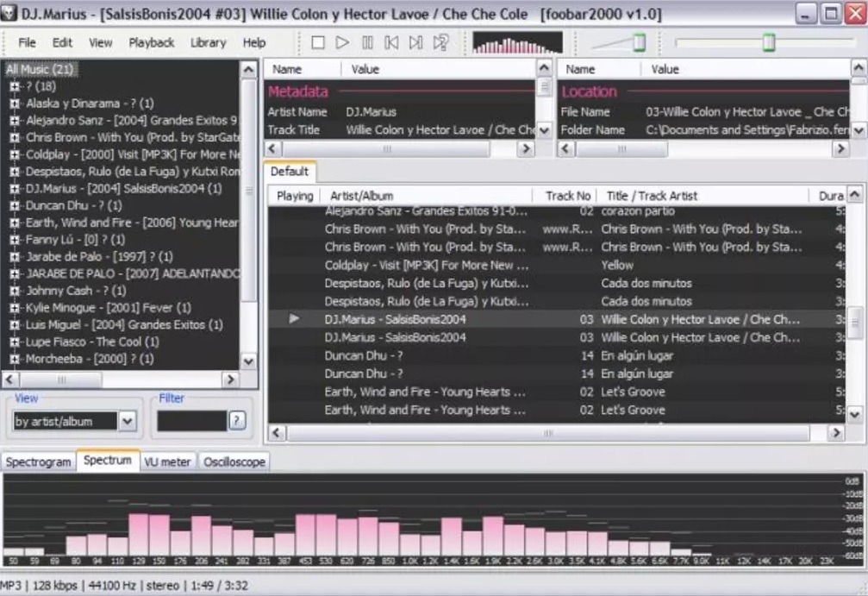Sort by Artist/Album column header
The image size is (868, 596).
tap(427, 196)
